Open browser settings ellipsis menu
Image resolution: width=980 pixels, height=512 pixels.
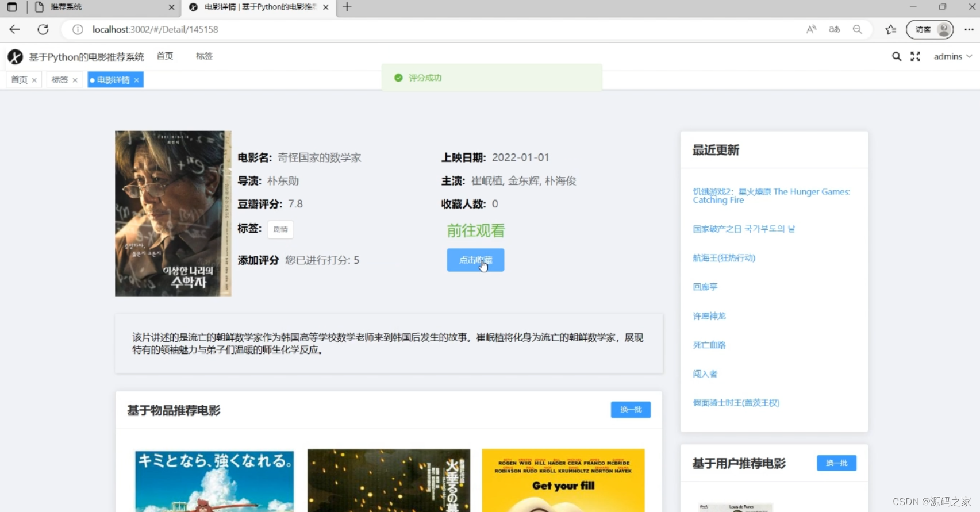pyautogui.click(x=969, y=29)
